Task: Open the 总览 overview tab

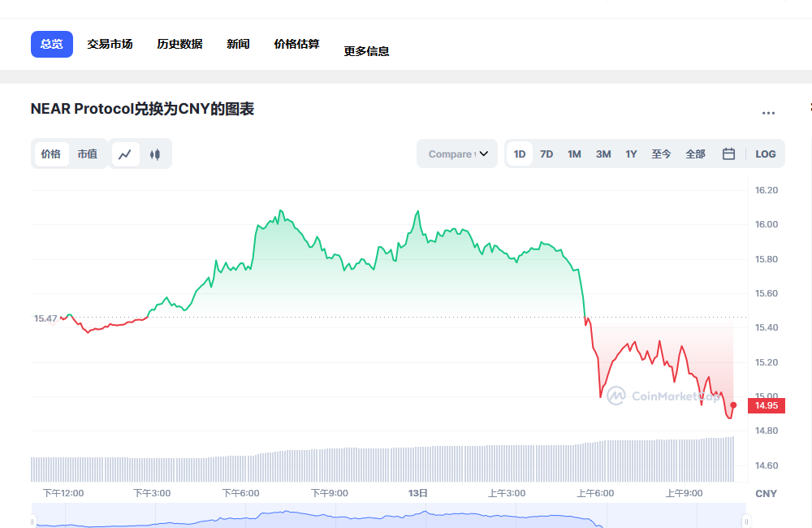Action: (x=52, y=44)
